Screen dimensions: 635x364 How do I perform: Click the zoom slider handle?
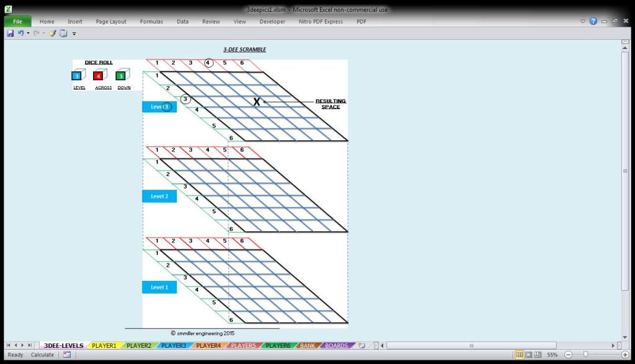585,355
